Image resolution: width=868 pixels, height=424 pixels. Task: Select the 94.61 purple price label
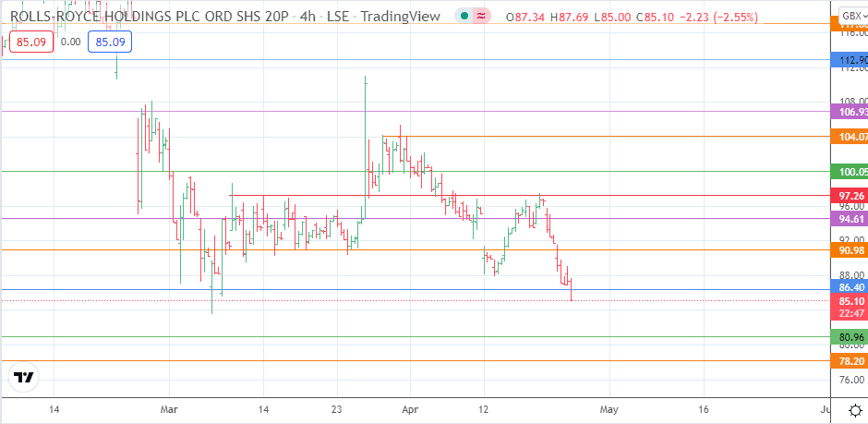(850, 219)
